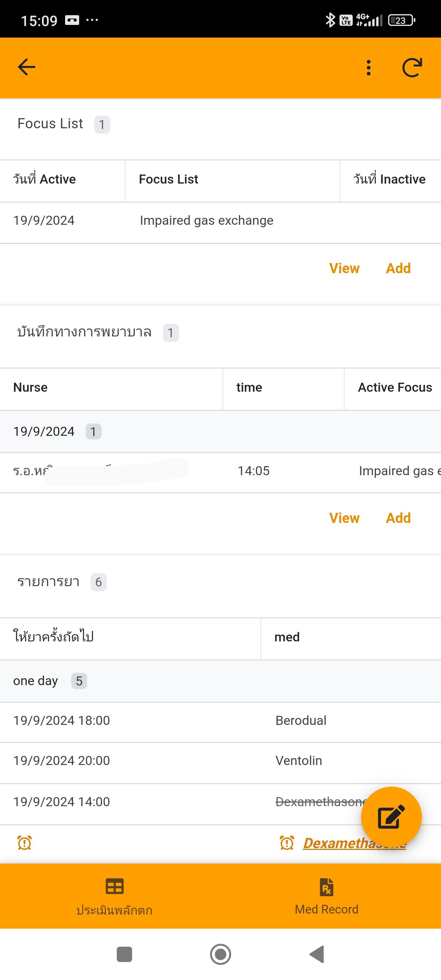Tap the back arrow in header

[x=27, y=67]
